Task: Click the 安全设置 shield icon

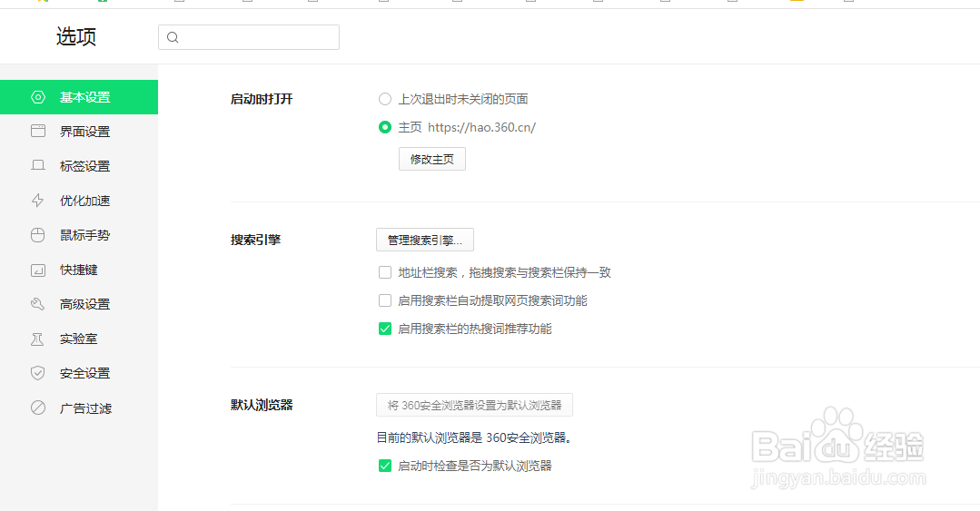Action: point(38,373)
